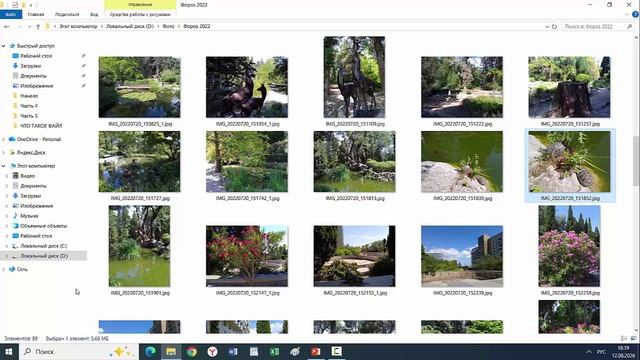
Task: Open the Вид ribbon tab
Action: (x=94, y=14)
